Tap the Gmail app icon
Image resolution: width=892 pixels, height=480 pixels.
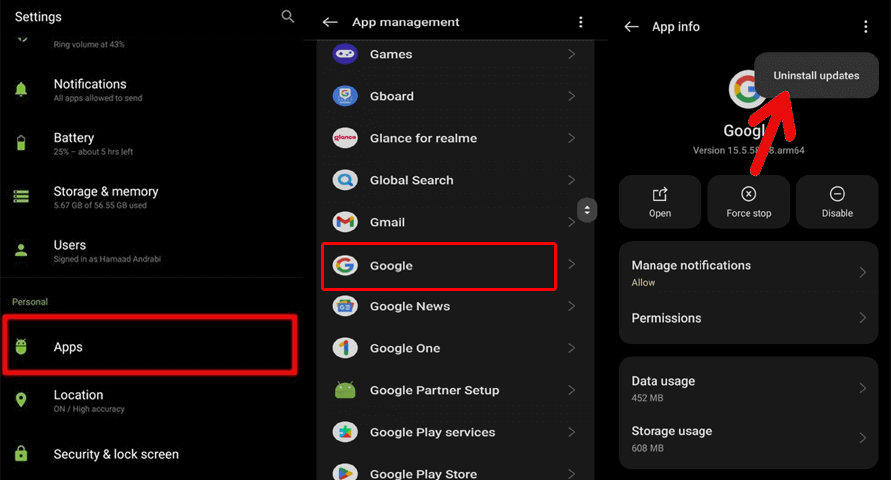[x=345, y=222]
